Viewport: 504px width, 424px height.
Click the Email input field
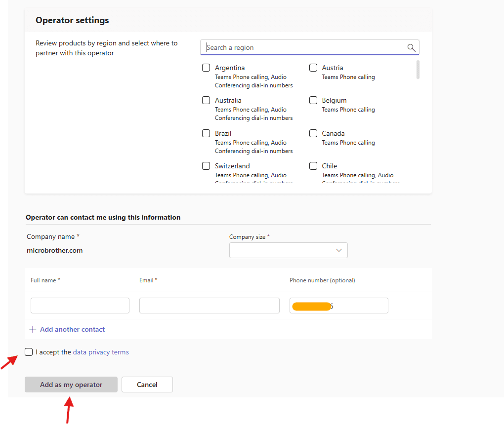pos(210,306)
